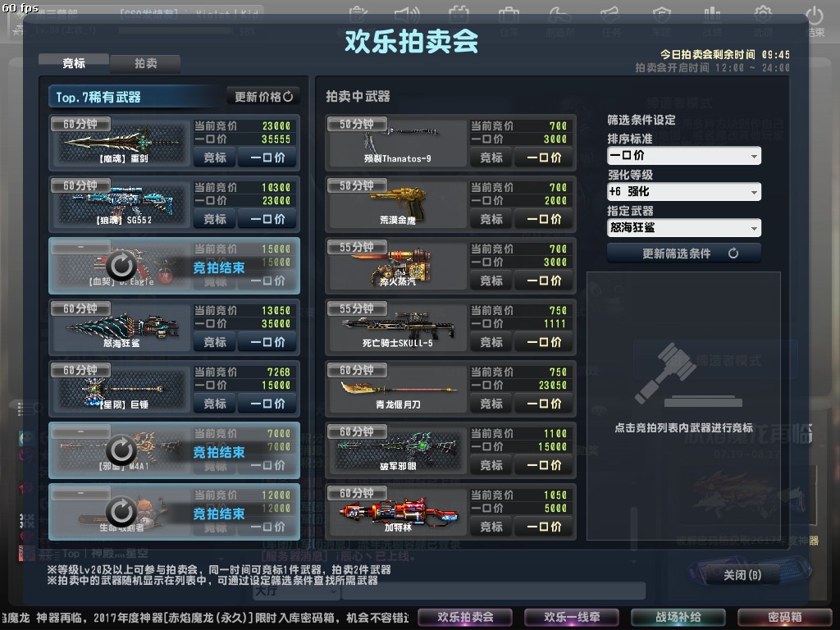This screenshot has width=840, height=630.
Task: Select the 怒海狂鲨 weapon thumbnail
Action: 122,326
